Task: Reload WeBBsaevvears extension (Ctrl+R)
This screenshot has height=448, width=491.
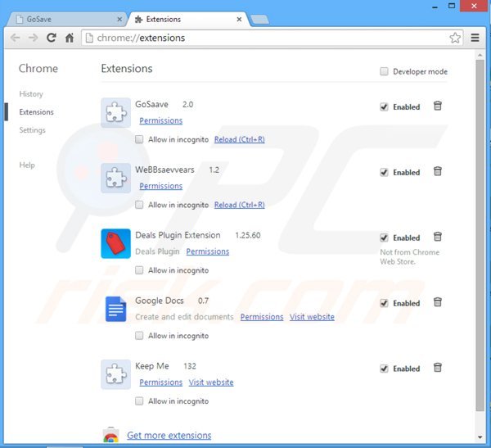Action: click(240, 205)
